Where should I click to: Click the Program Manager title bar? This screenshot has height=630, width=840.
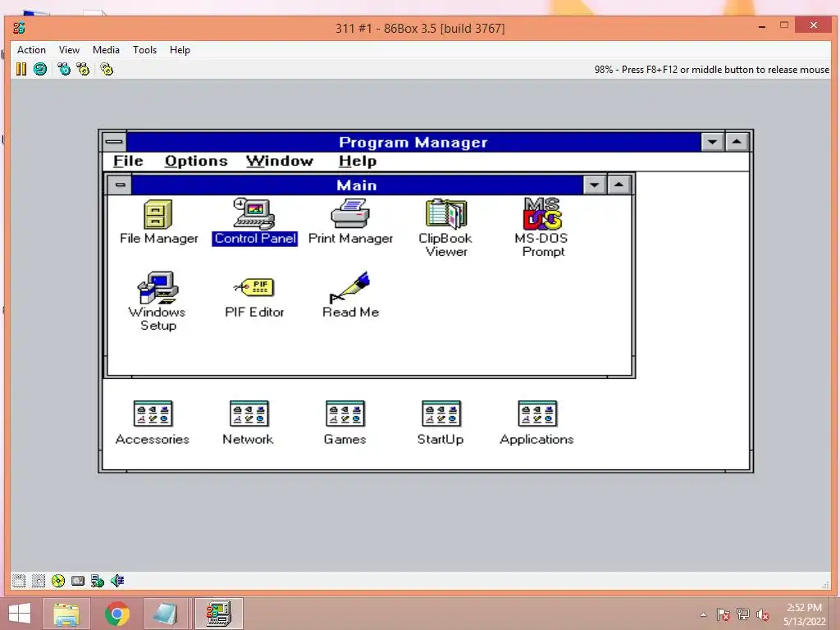tap(413, 142)
